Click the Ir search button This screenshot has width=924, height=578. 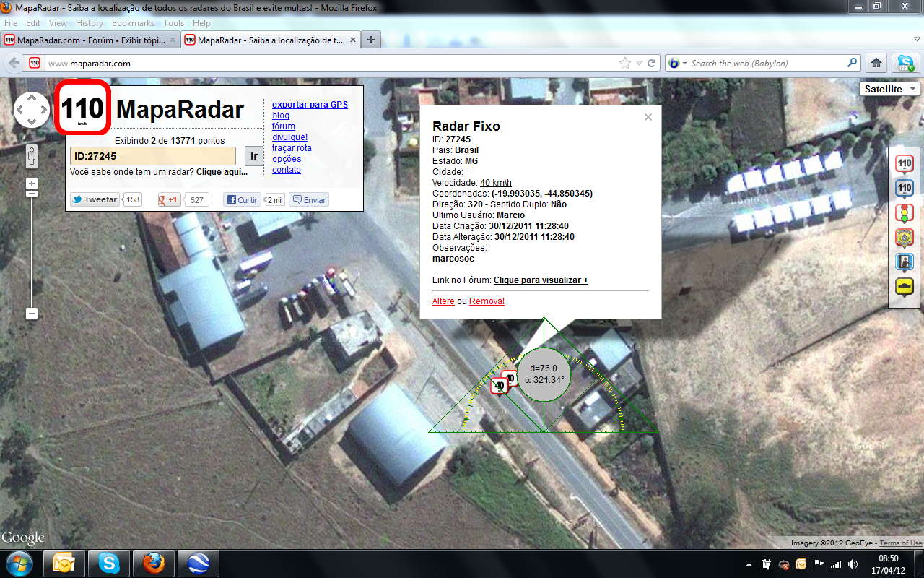click(x=253, y=156)
